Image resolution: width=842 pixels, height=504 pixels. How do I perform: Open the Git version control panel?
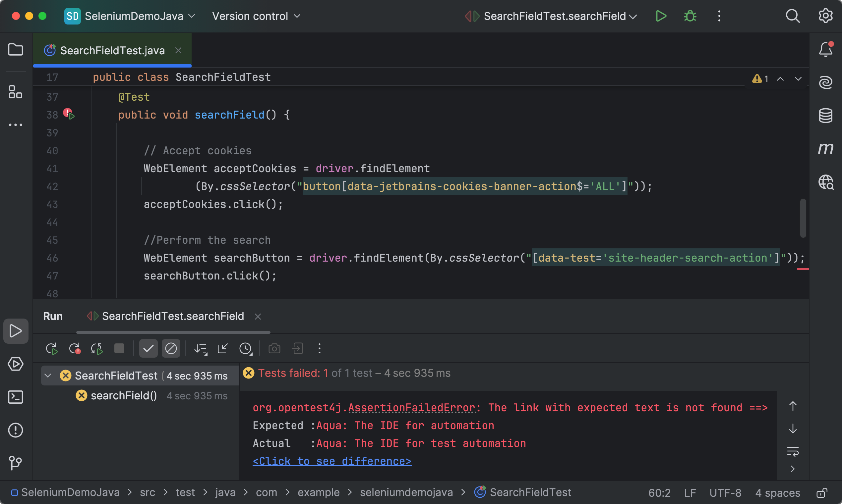(x=16, y=463)
